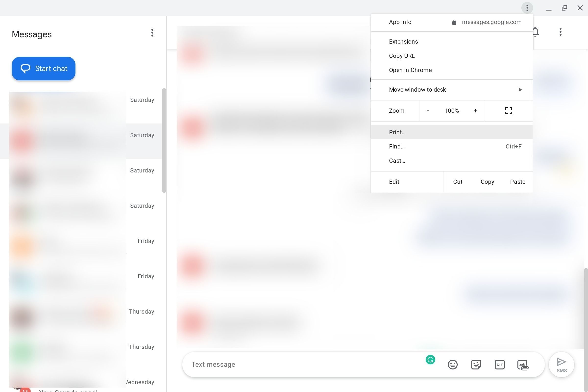Send message with SMS arrow button
The height and width of the screenshot is (392, 588).
click(x=561, y=365)
